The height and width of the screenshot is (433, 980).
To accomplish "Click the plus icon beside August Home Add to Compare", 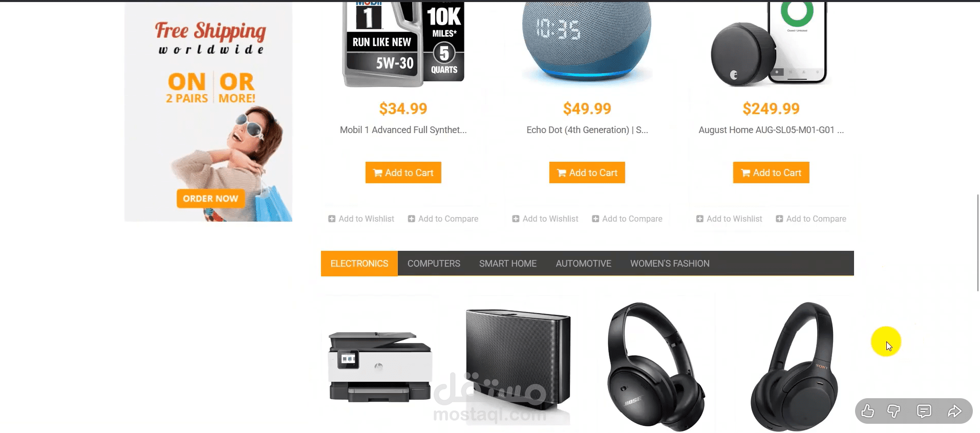I will point(779,219).
